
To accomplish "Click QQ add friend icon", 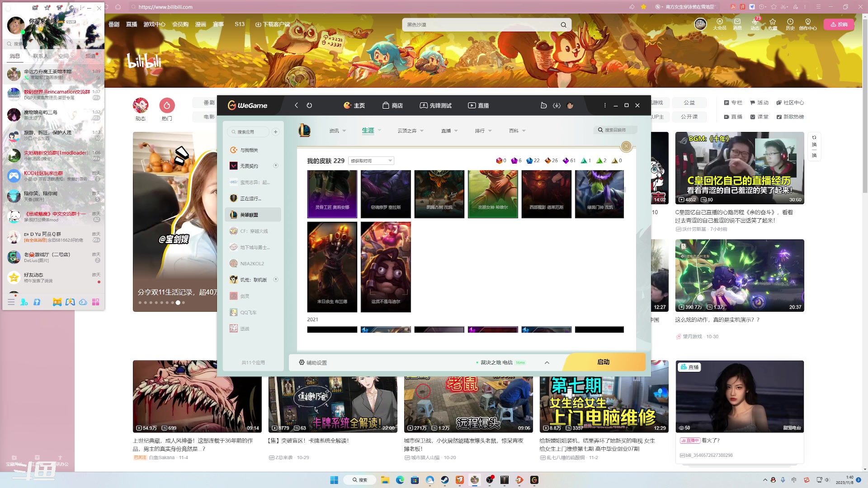I will (x=24, y=302).
